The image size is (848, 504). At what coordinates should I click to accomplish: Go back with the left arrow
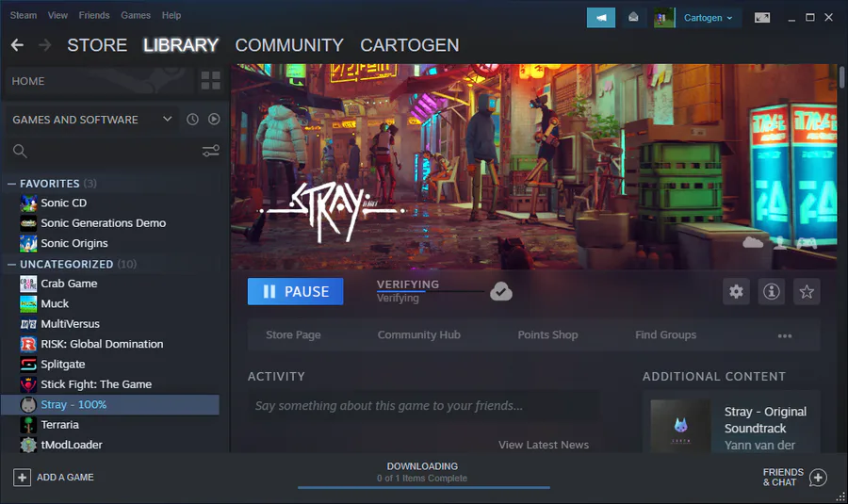(17, 45)
